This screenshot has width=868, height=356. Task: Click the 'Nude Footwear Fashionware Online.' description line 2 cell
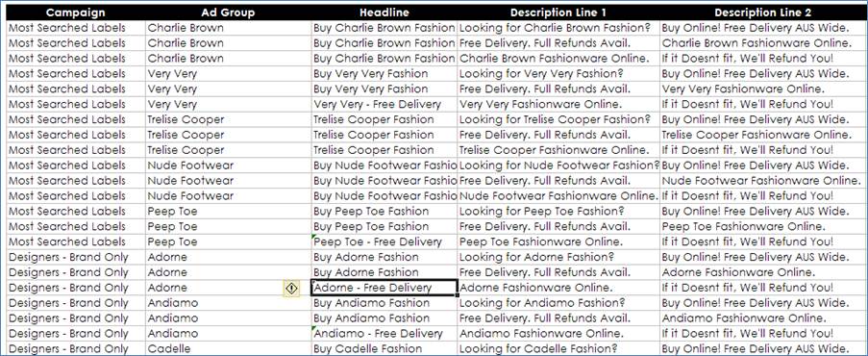(x=764, y=181)
